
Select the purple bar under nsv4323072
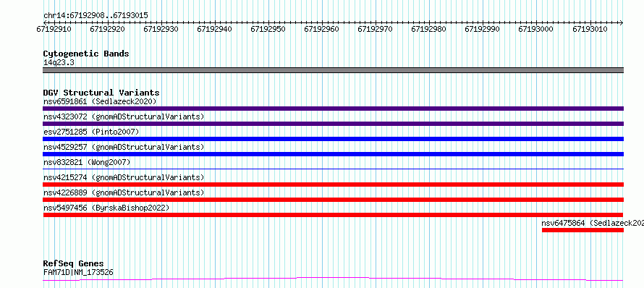[x=333, y=124]
